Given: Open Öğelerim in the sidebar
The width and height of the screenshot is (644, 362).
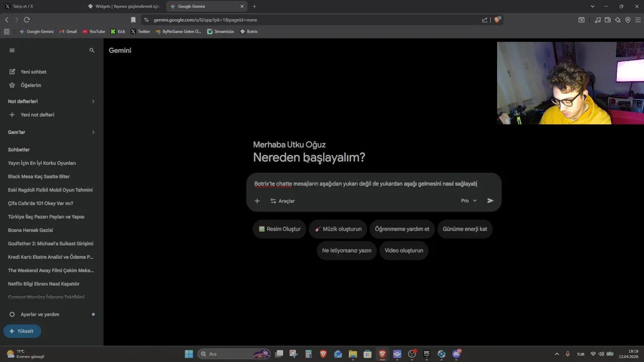Looking at the screenshot, I should click(30, 85).
